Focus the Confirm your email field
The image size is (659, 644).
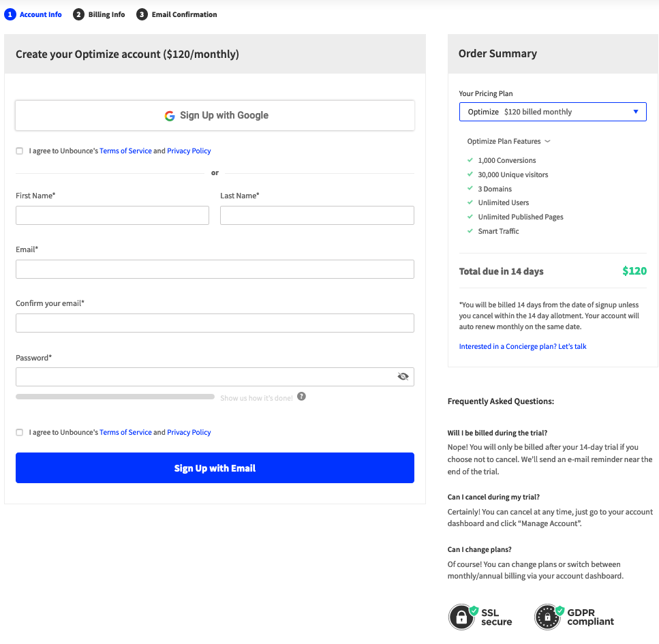[215, 323]
